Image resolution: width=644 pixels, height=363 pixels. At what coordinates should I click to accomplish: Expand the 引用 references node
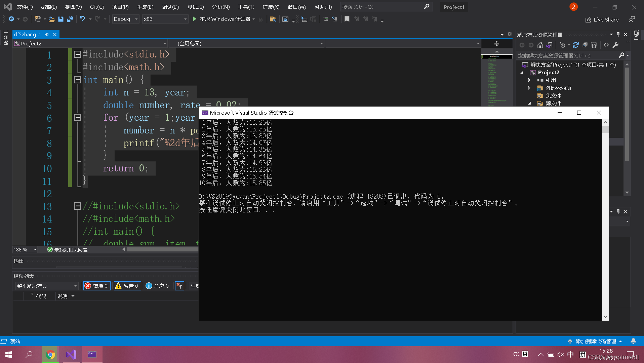(529, 80)
